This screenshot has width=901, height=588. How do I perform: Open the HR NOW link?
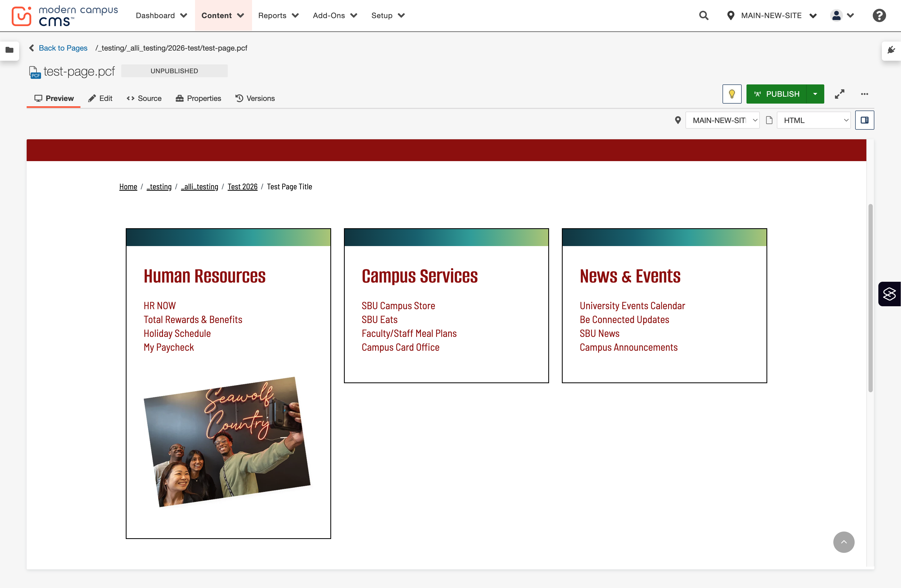(159, 306)
